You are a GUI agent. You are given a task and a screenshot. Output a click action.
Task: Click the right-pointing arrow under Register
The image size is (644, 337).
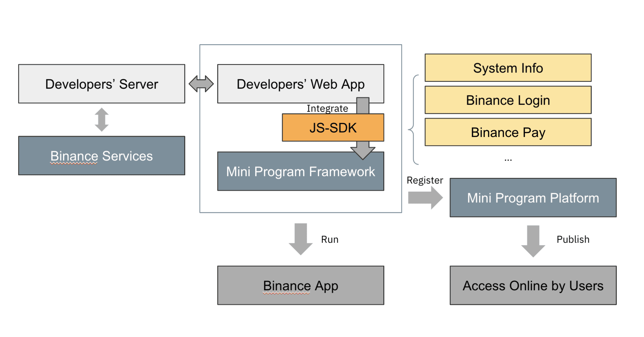(x=425, y=197)
